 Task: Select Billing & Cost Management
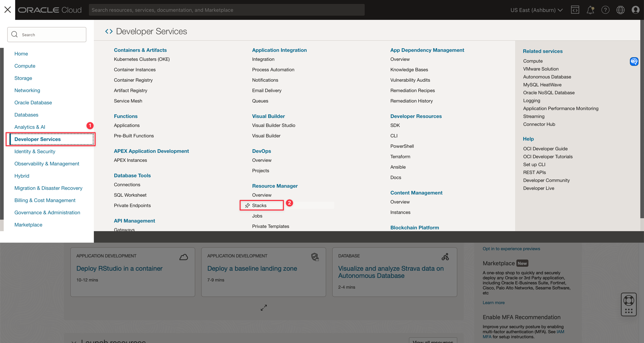45,200
